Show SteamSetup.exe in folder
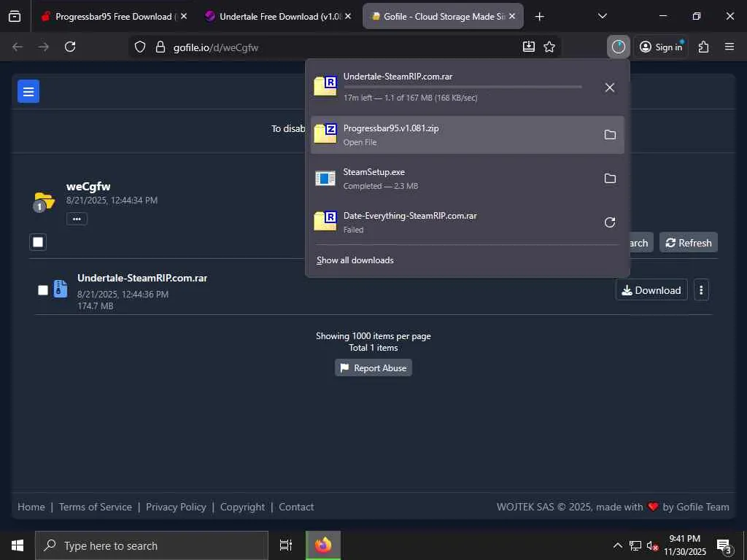 pos(610,179)
